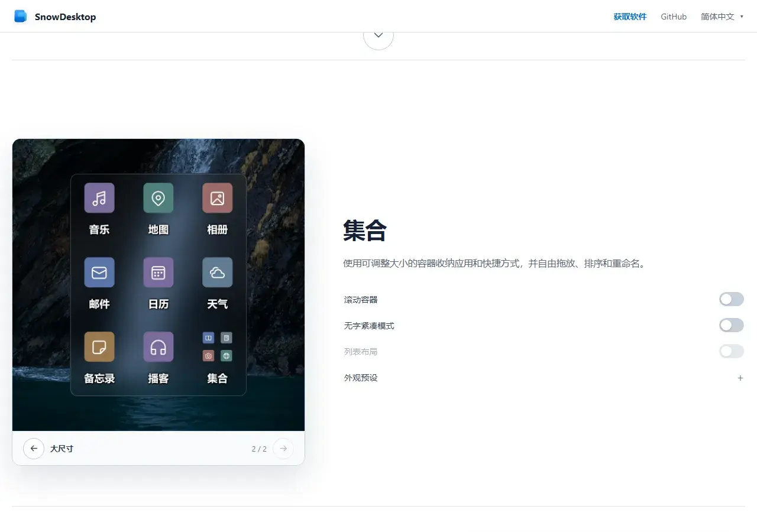Click the disabled next slide arrow
757x532 pixels.
[x=283, y=449]
